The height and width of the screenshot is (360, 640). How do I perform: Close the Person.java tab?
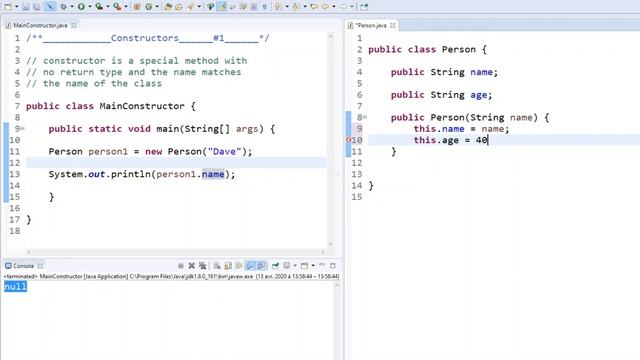[x=393, y=25]
